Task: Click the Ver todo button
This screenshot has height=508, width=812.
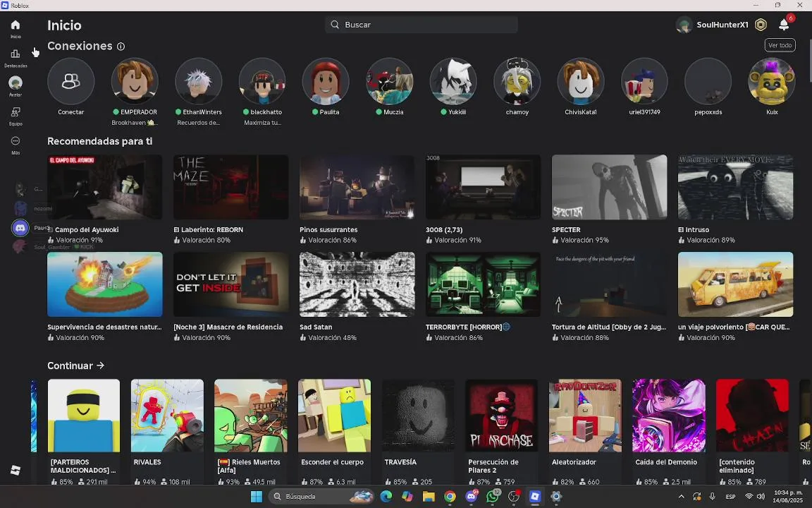Action: point(780,45)
